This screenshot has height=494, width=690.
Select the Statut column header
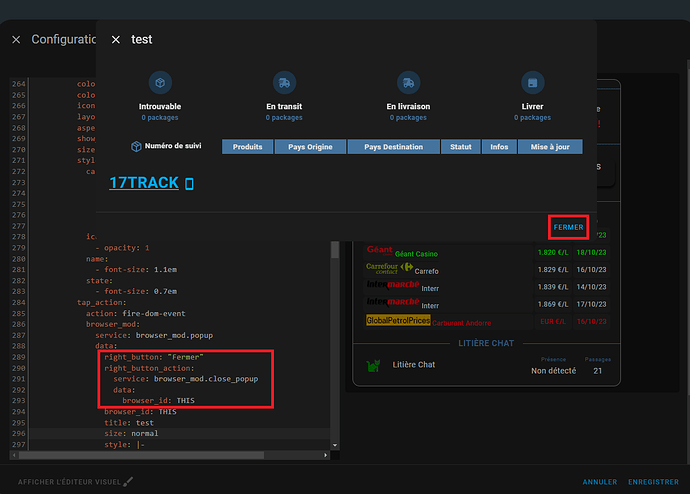461,147
